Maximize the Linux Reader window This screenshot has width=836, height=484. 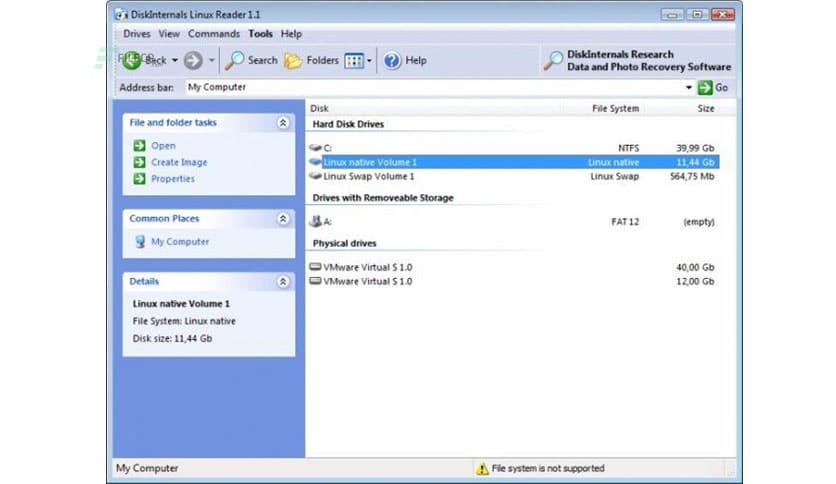coord(697,14)
